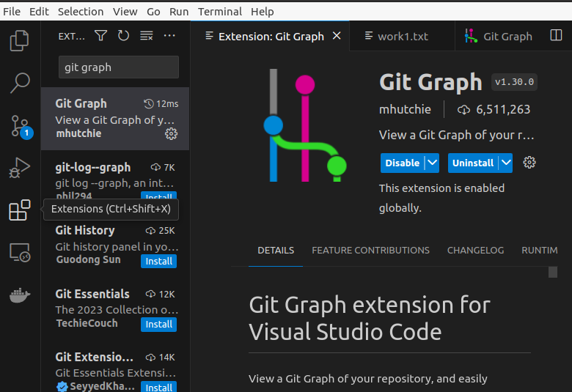Open the File menu

click(x=12, y=12)
